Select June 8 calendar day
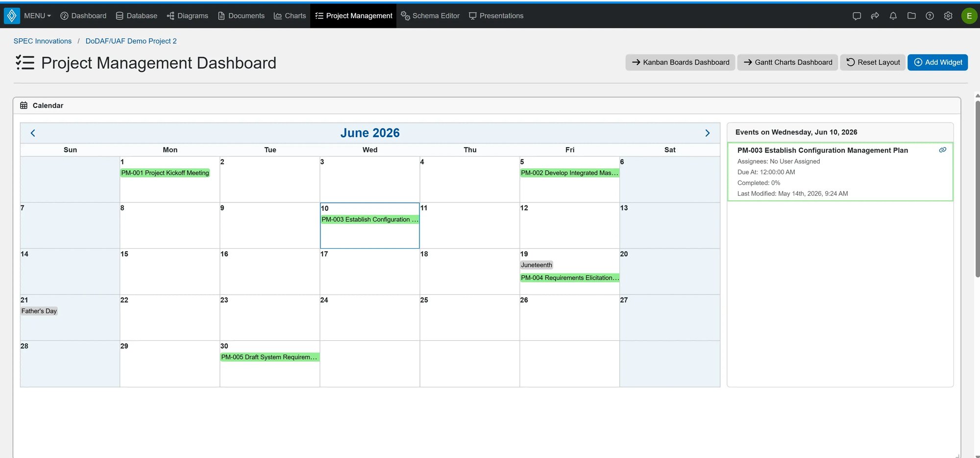 click(x=170, y=225)
